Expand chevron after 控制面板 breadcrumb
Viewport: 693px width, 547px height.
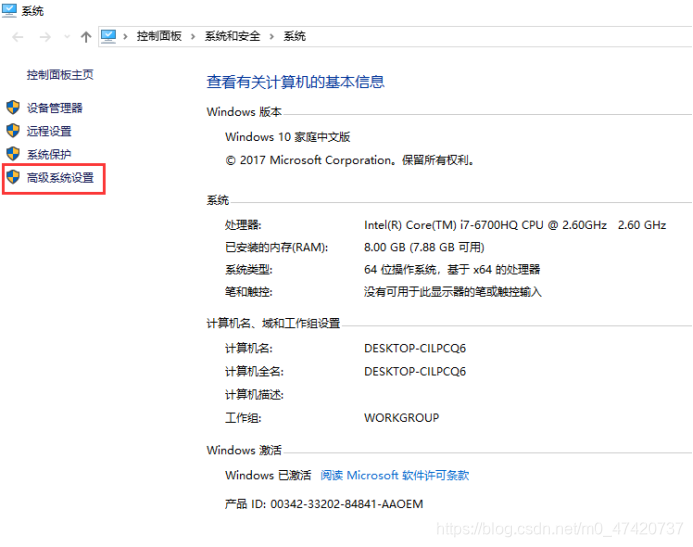coord(193,37)
